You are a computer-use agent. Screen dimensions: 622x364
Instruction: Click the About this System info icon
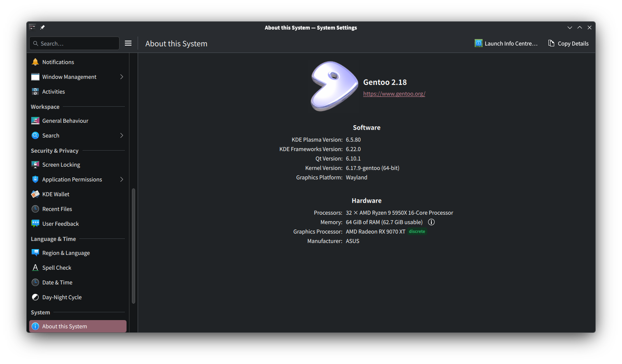tap(35, 326)
